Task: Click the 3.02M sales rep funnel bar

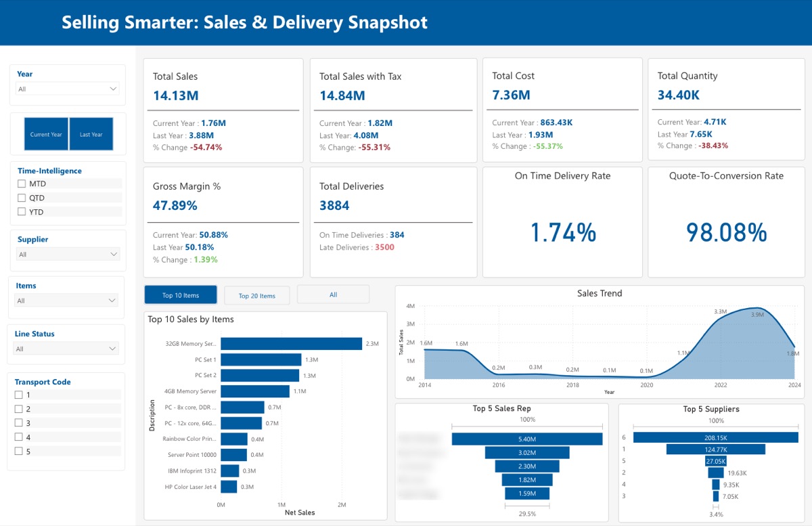Action: 527,453
